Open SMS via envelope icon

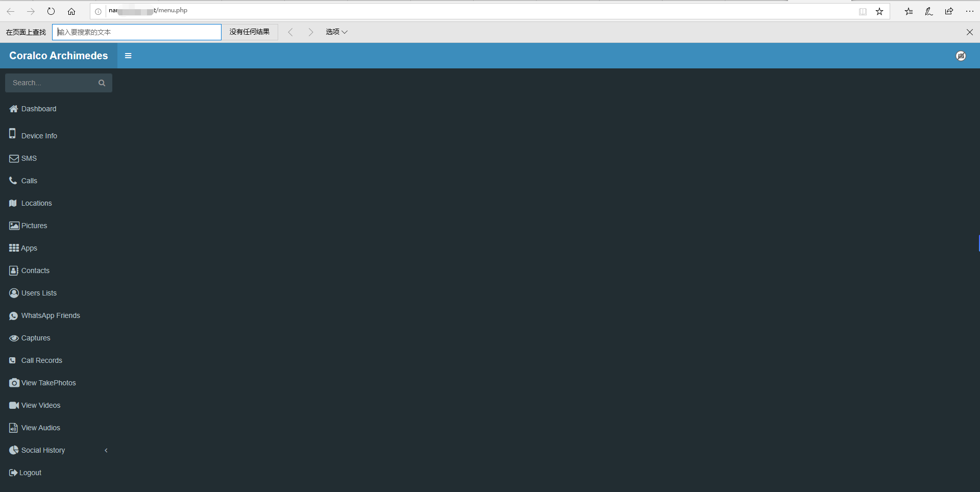pos(14,158)
